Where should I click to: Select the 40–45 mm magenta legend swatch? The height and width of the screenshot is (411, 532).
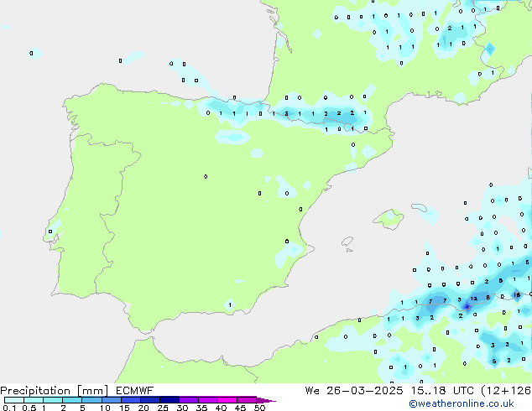[227, 400]
